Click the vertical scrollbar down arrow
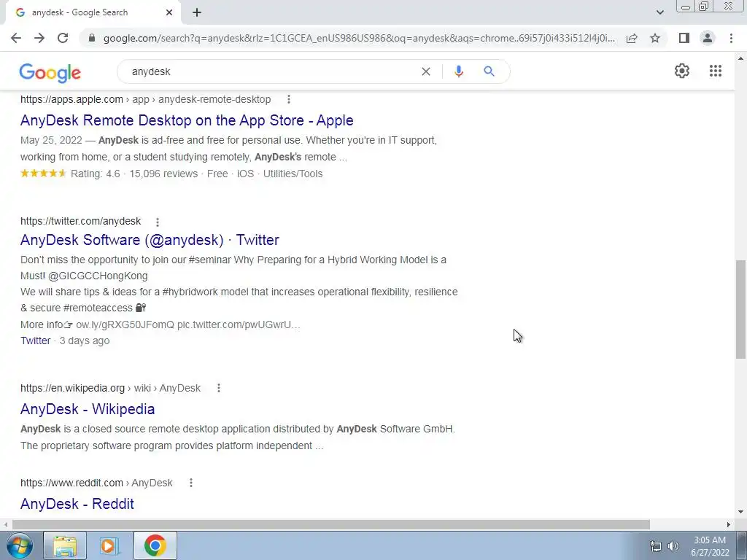The image size is (747, 560). pyautogui.click(x=740, y=513)
